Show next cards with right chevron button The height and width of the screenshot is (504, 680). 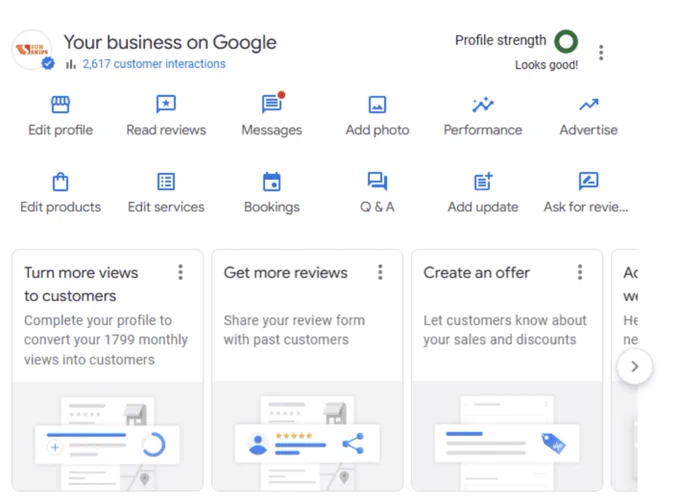[x=634, y=367]
